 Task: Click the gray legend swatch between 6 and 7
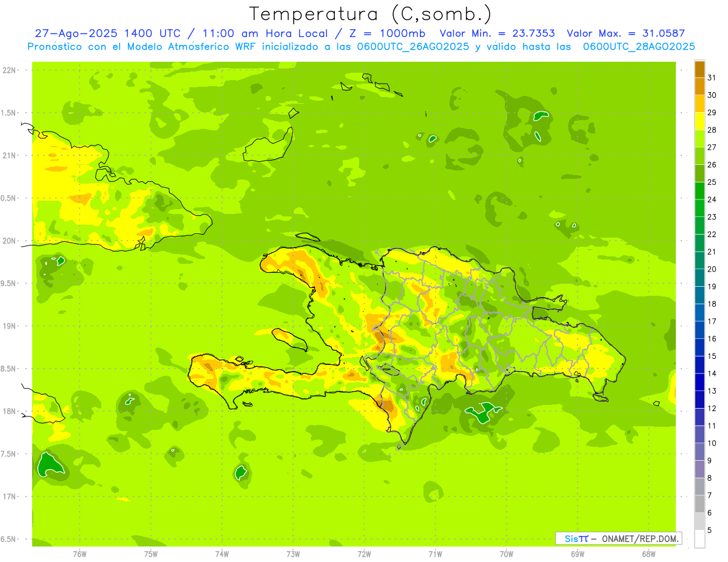pyautogui.click(x=699, y=504)
